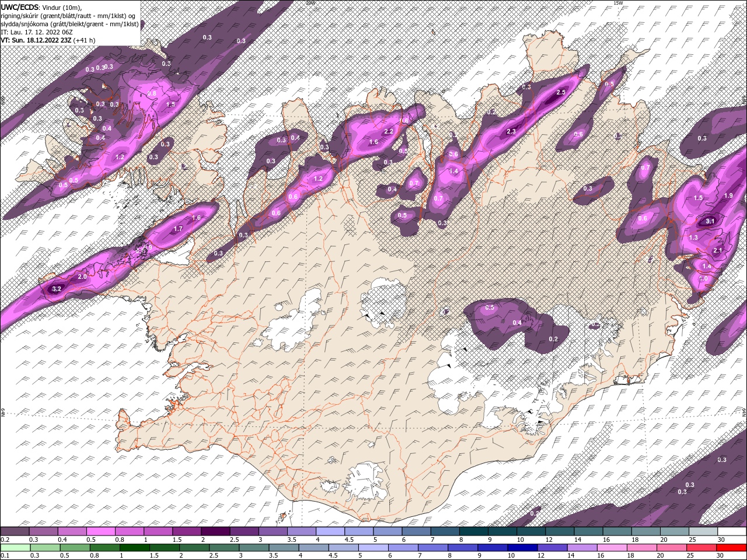Click the 3.1 precipitation value in the east

[x=710, y=221]
